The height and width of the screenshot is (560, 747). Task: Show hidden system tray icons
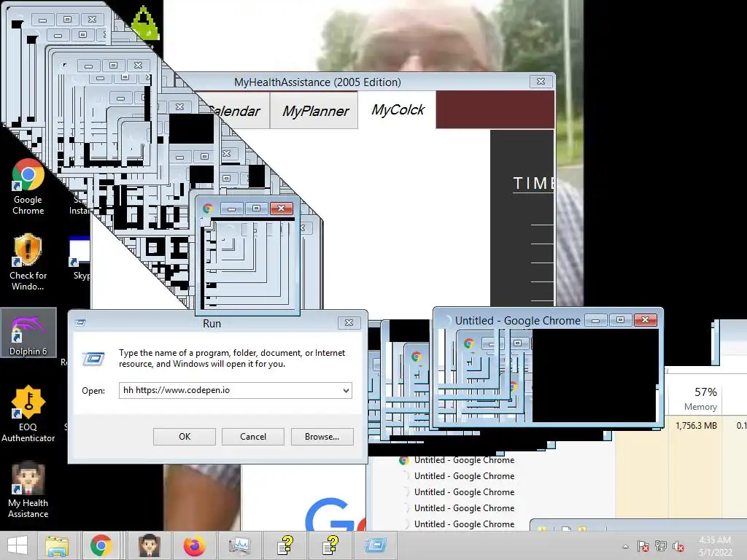625,547
